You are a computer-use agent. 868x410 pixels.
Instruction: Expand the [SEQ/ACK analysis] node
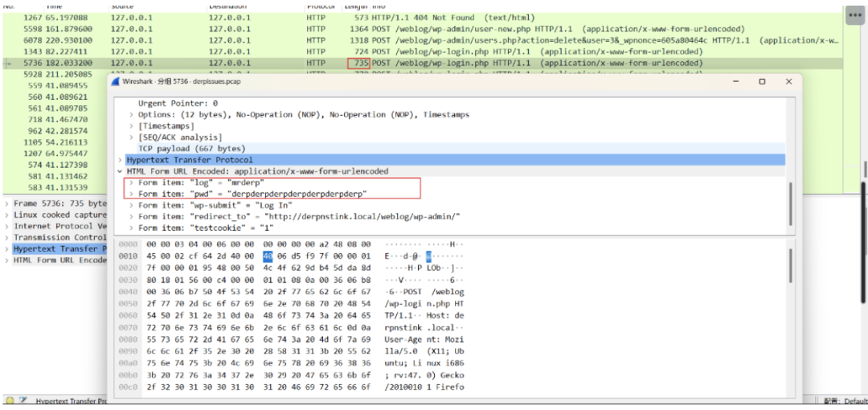pyautogui.click(x=131, y=137)
